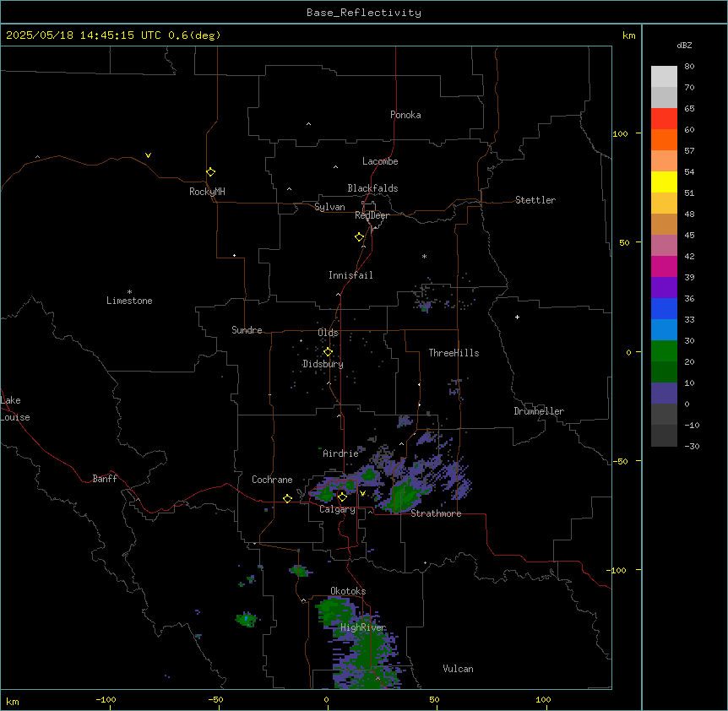Click the white plus marker north of Drumheller
This screenshot has height=711, width=728.
(x=517, y=317)
